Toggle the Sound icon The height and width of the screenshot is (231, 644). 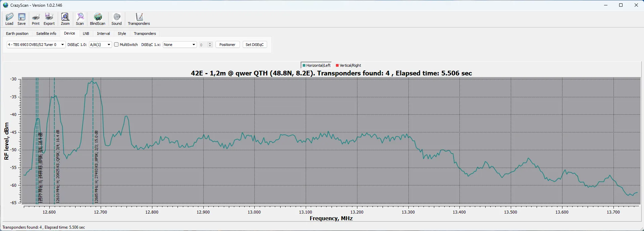click(116, 19)
